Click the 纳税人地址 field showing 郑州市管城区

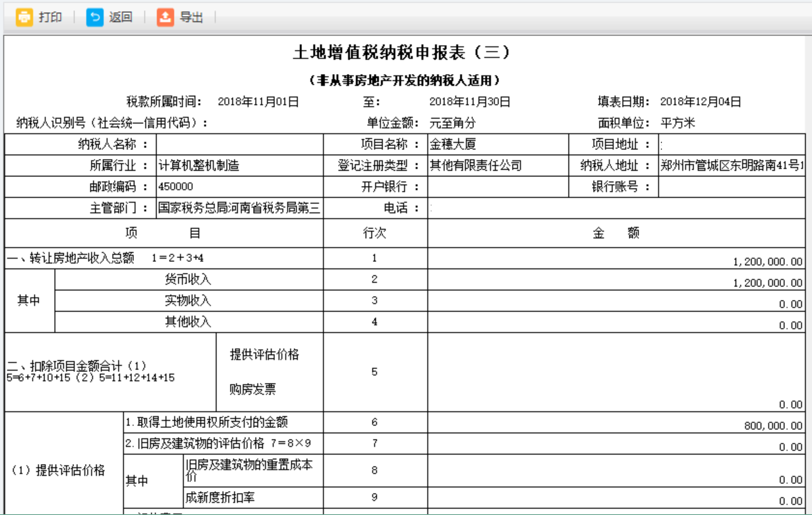[732, 166]
